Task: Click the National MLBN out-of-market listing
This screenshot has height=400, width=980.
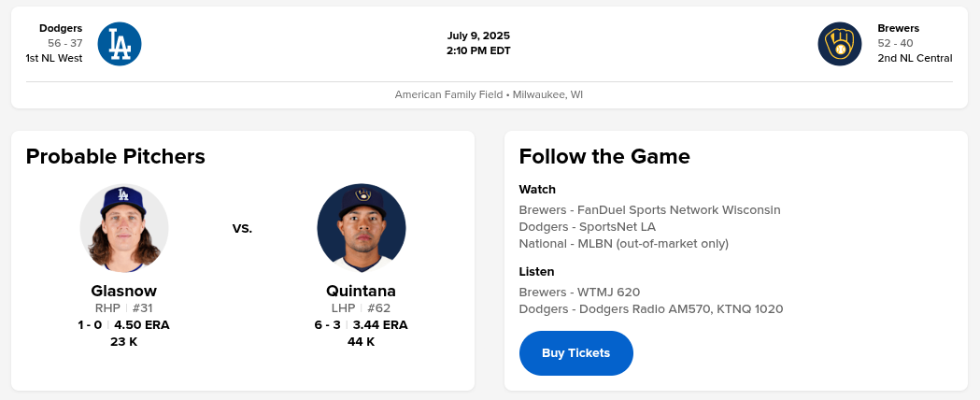Action: click(623, 244)
